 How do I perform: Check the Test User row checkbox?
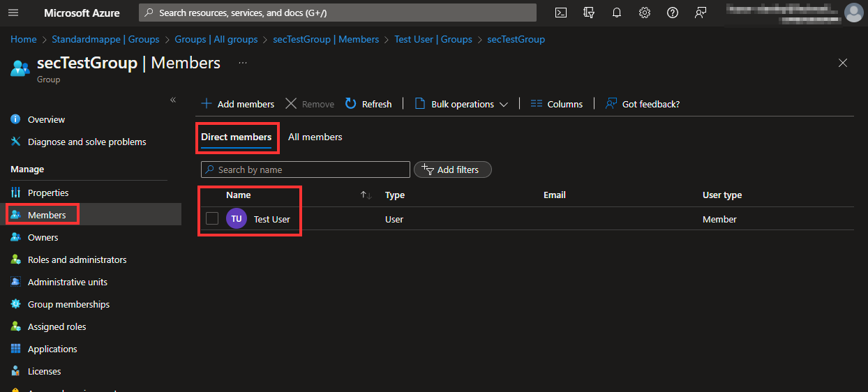coord(212,219)
